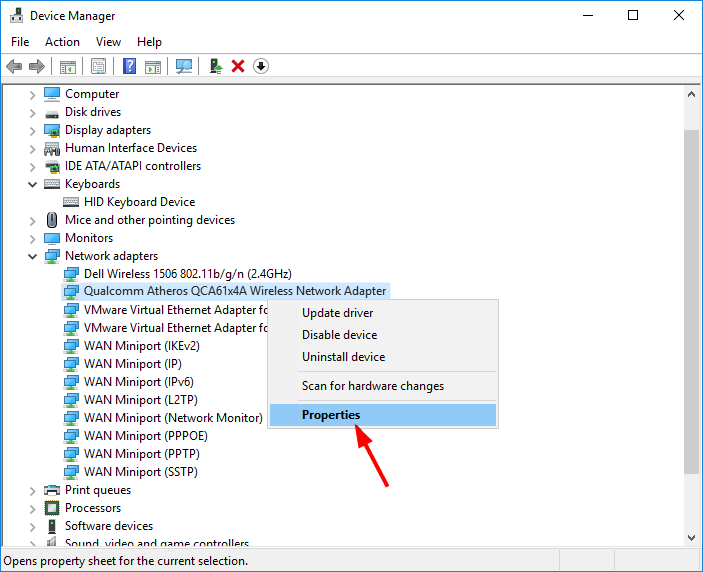Select Update driver in the context menu
The width and height of the screenshot is (703, 572).
337,313
